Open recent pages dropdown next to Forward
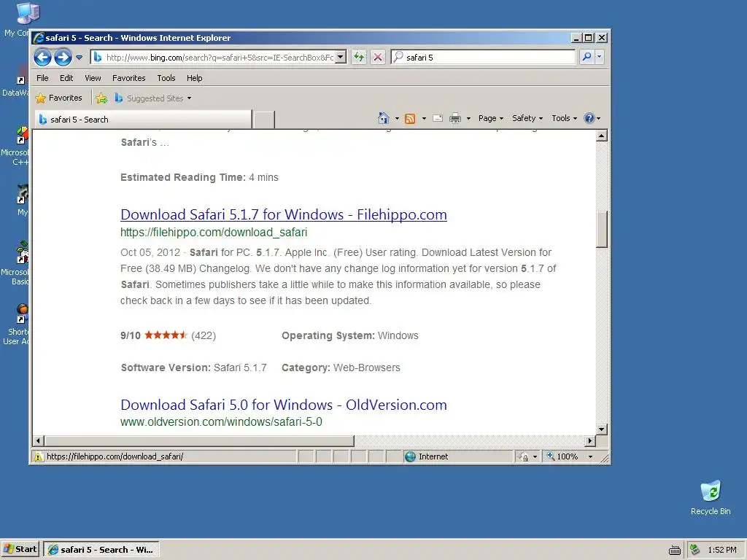The width and height of the screenshot is (747, 560). [79, 58]
